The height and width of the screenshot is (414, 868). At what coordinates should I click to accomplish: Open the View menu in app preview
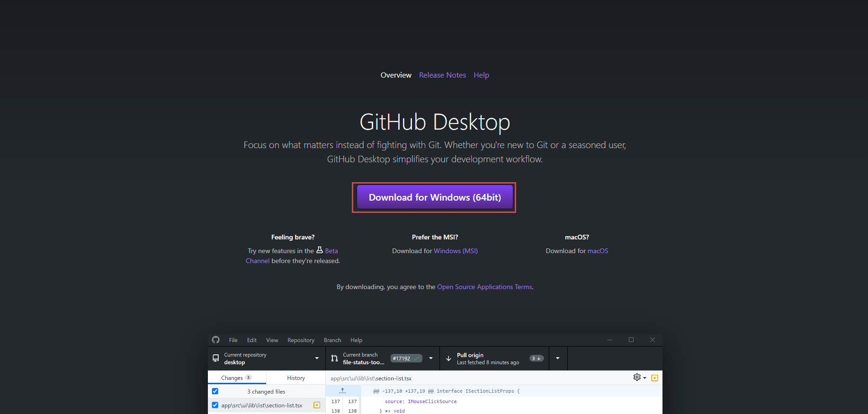[x=272, y=340]
